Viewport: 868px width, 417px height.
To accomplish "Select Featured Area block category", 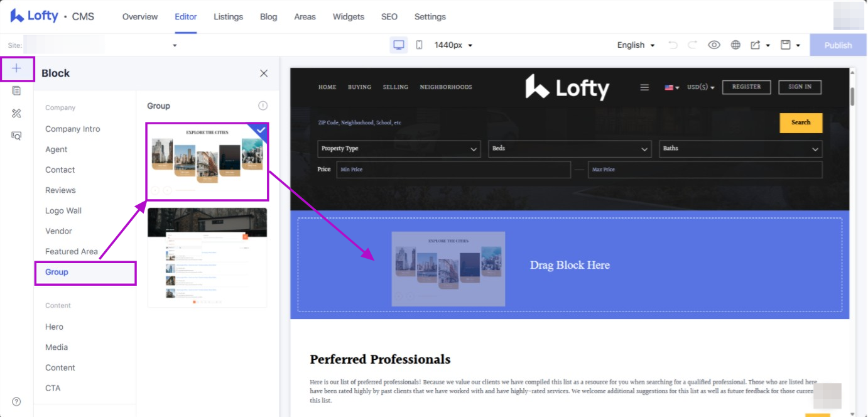I will [x=72, y=252].
